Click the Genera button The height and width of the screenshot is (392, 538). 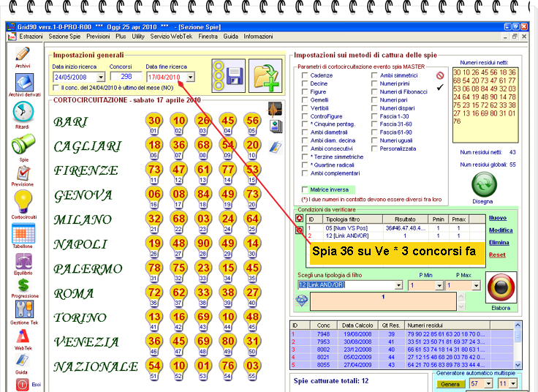coord(450,384)
